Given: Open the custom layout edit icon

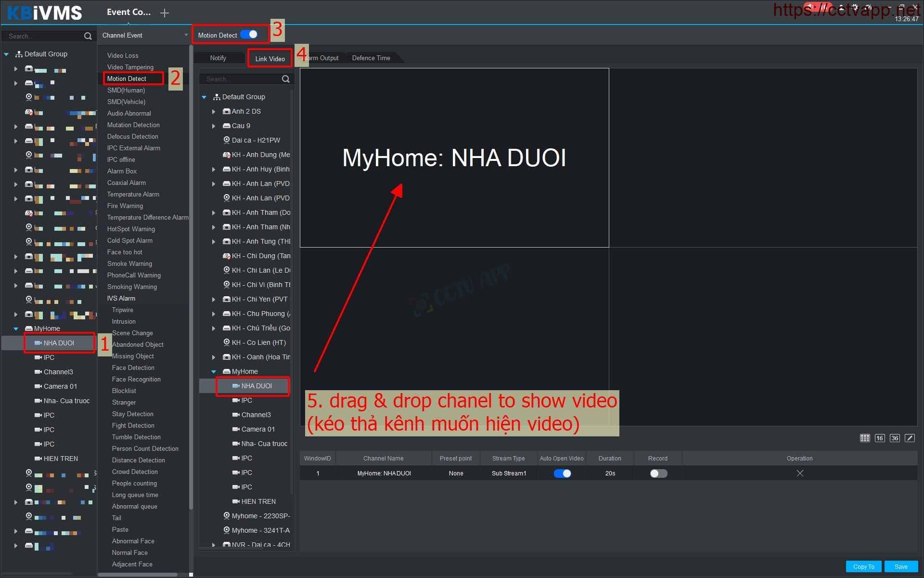Looking at the screenshot, I should [x=909, y=438].
